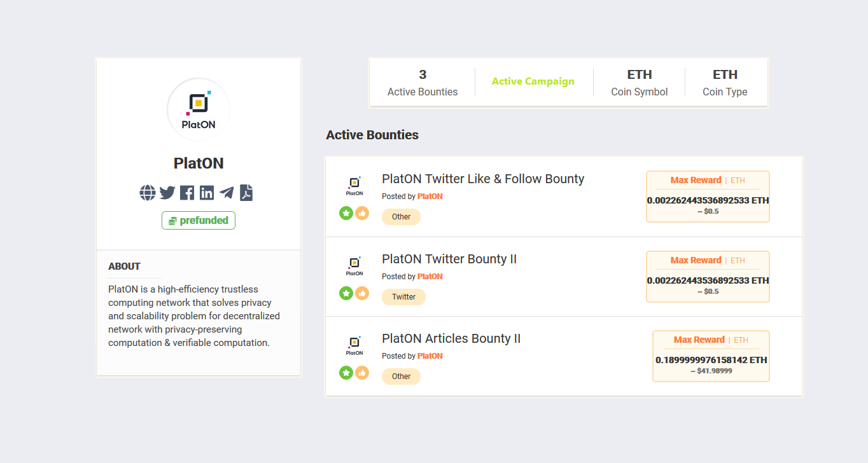Click the 0.1899999976158142 ETH reward box
This screenshot has height=463, width=868.
[x=711, y=356]
